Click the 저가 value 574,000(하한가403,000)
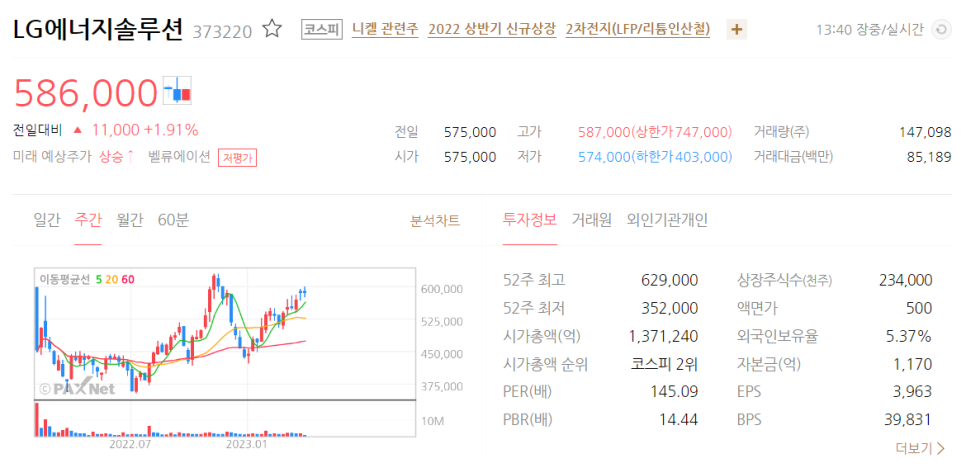The height and width of the screenshot is (468, 966). [x=655, y=157]
